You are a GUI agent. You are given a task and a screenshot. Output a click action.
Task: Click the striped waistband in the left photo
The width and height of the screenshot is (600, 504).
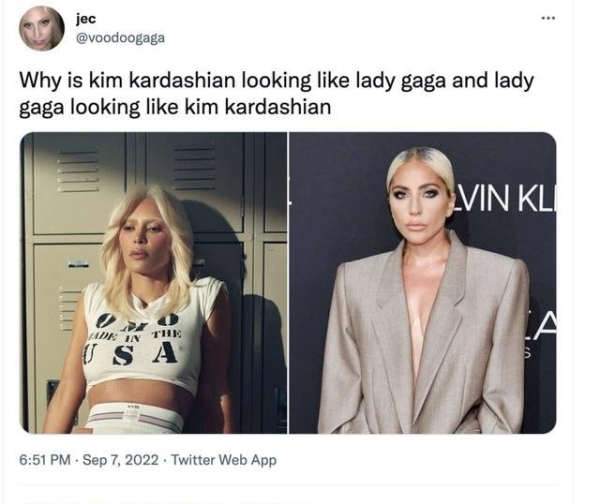point(135,417)
